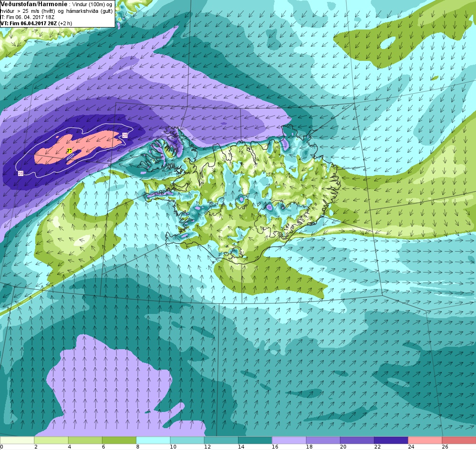Click the legend scale number 8

click(x=138, y=447)
